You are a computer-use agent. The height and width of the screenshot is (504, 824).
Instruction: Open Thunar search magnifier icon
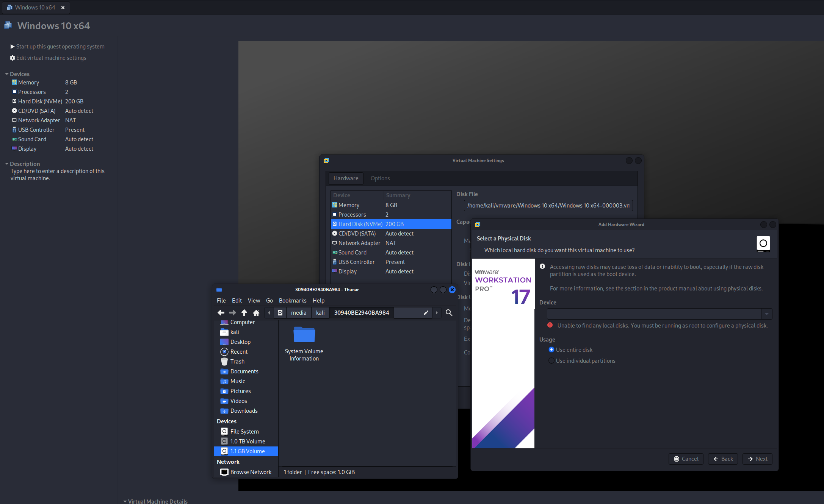tap(449, 313)
